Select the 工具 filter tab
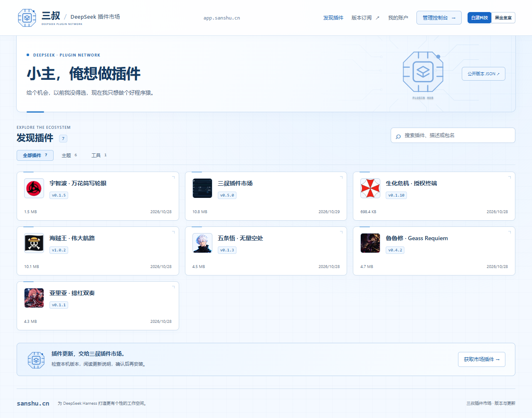Image resolution: width=532 pixels, height=418 pixels. point(99,155)
